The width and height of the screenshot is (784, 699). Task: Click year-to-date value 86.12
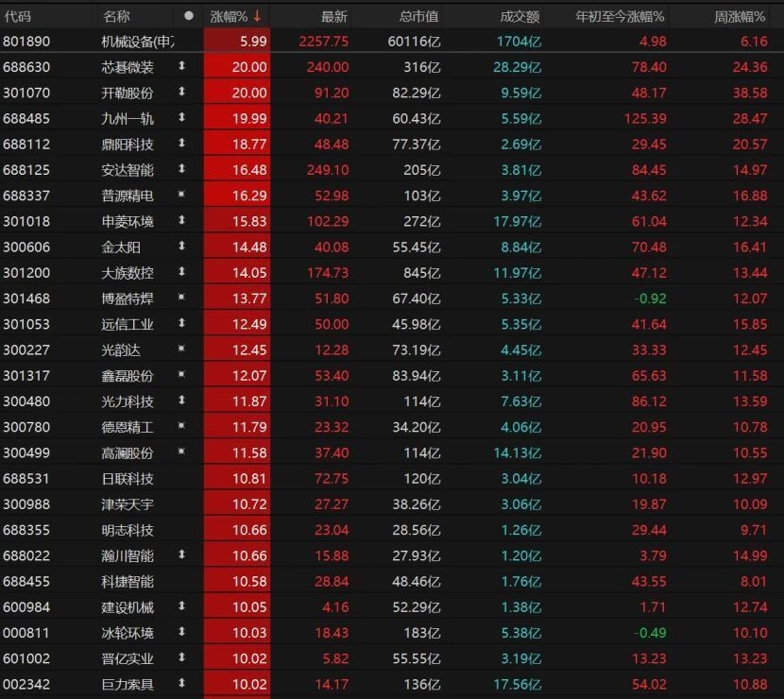pyautogui.click(x=649, y=401)
